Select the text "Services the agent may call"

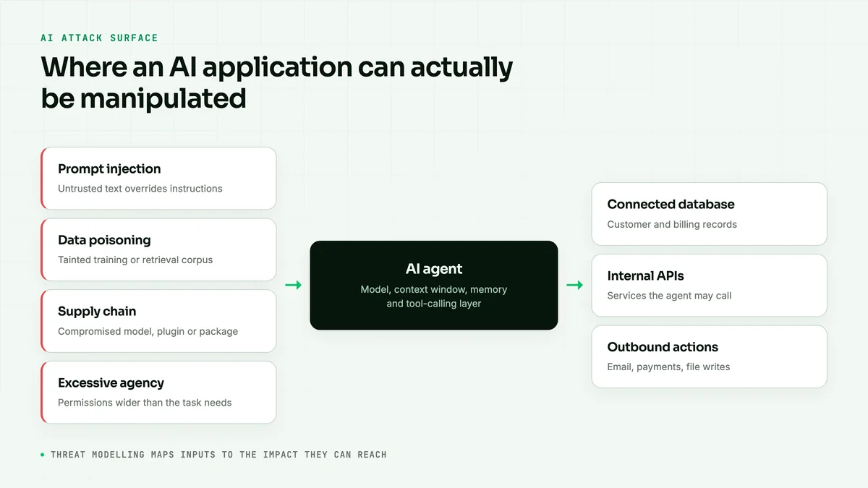pos(669,296)
